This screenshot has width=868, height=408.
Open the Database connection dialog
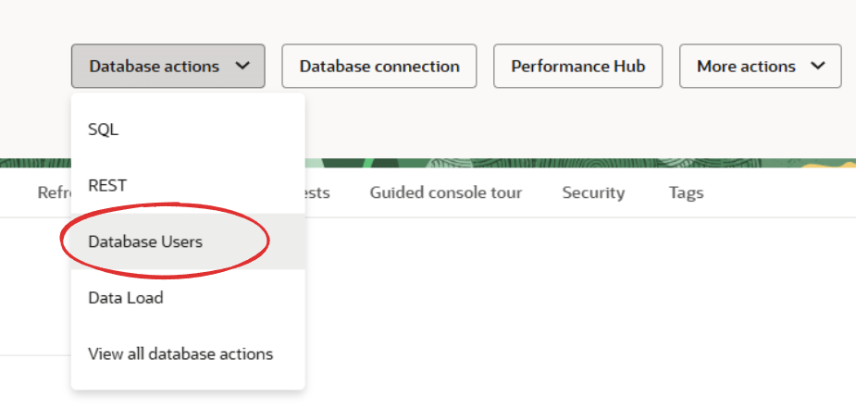(379, 66)
